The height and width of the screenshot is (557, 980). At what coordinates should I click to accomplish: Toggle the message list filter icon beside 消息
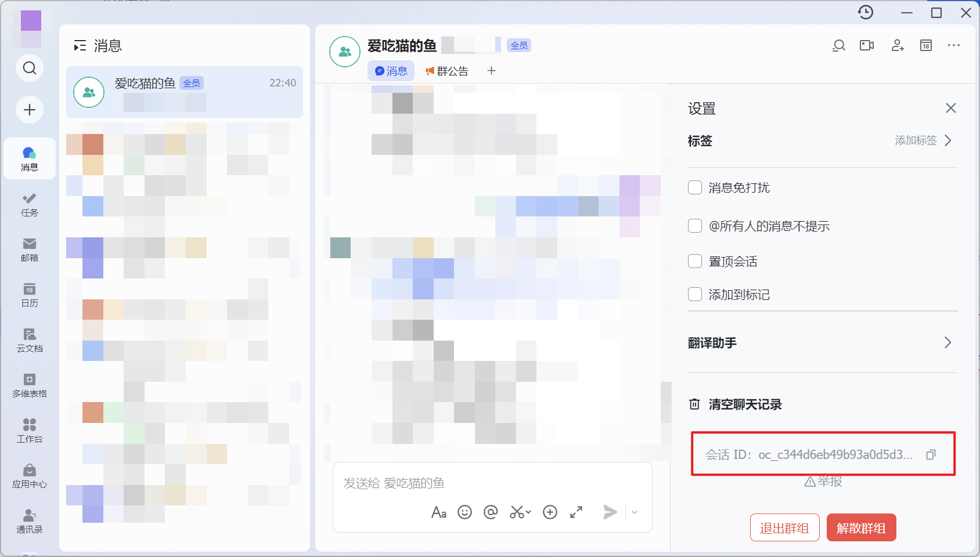coord(80,46)
